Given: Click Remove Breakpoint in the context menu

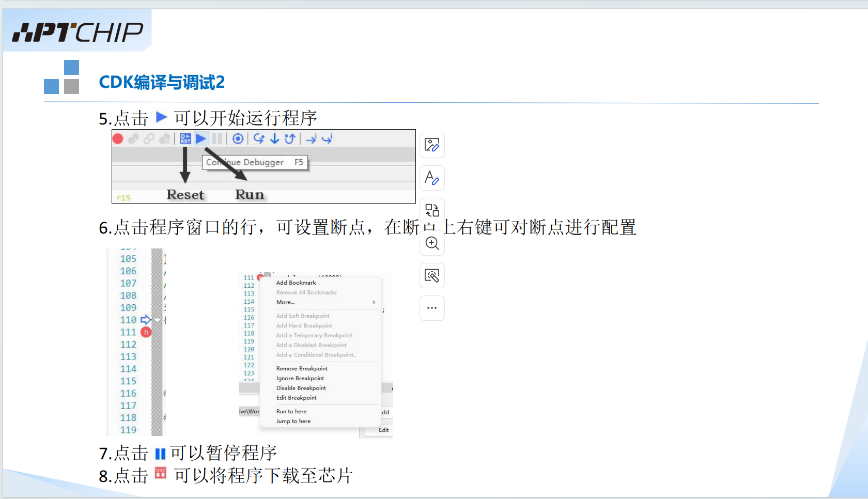Looking at the screenshot, I should coord(302,368).
